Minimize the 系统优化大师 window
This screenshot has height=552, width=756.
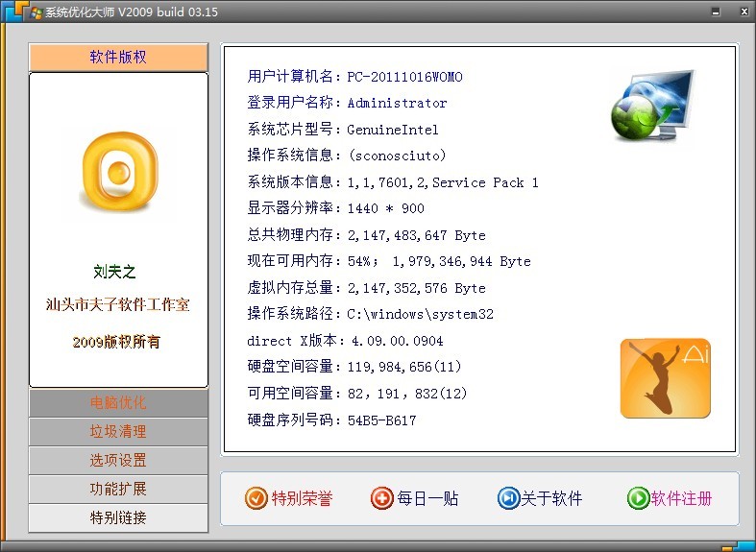716,12
